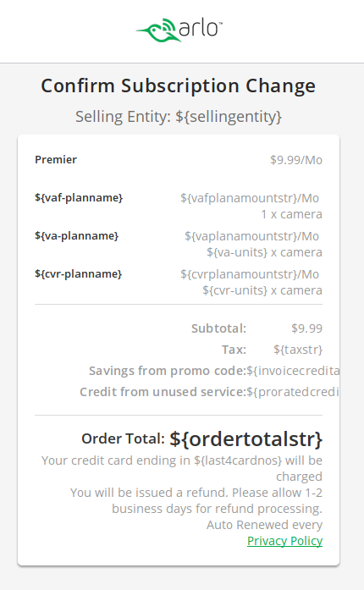
Task: Select the Auto Renewed every text
Action: pyautogui.click(x=264, y=525)
